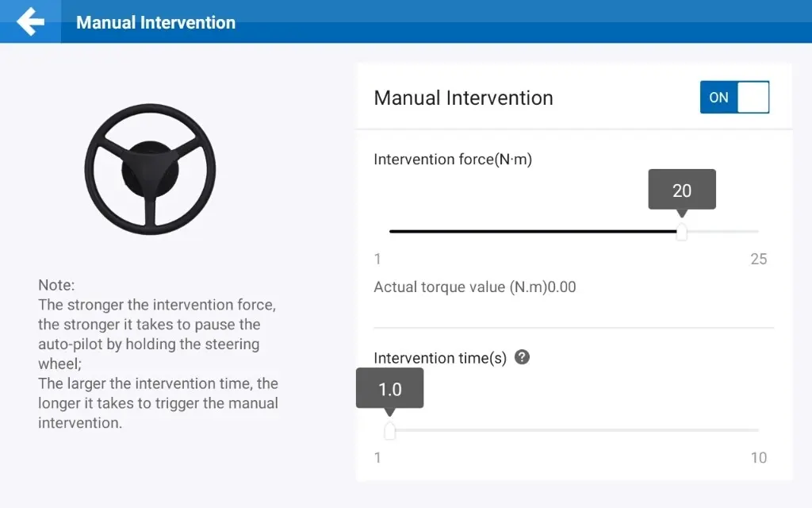Click the Intervention time(s) label
Viewport: 812px width, 508px height.
coord(439,358)
